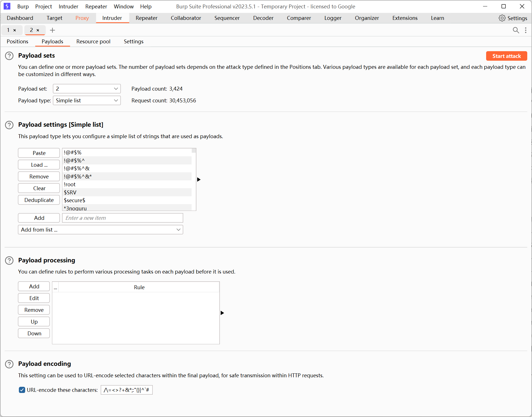The image size is (532, 417).
Task: Click the Start attack button
Action: pos(507,56)
